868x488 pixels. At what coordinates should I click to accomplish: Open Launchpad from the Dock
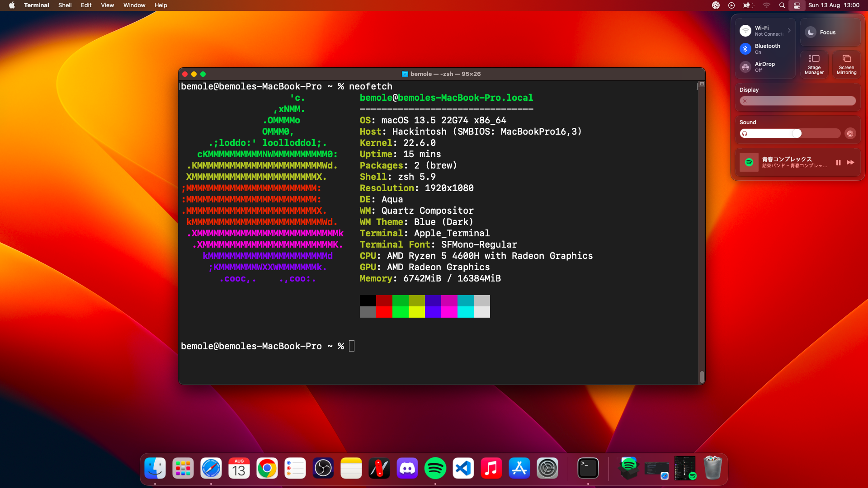click(183, 468)
